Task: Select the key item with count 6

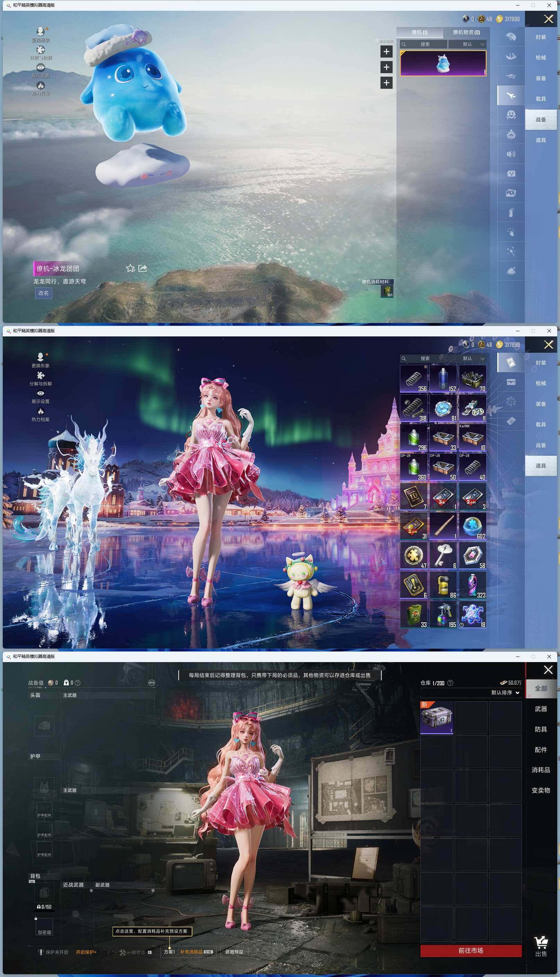Action: tap(443, 556)
